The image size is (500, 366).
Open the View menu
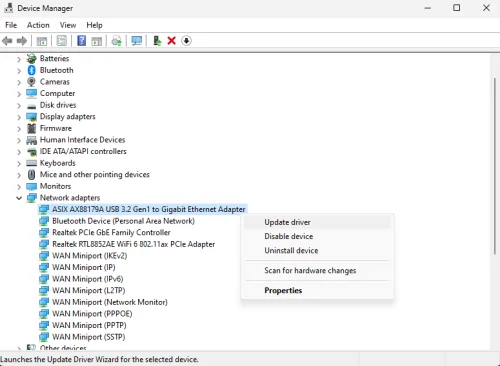tap(68, 25)
